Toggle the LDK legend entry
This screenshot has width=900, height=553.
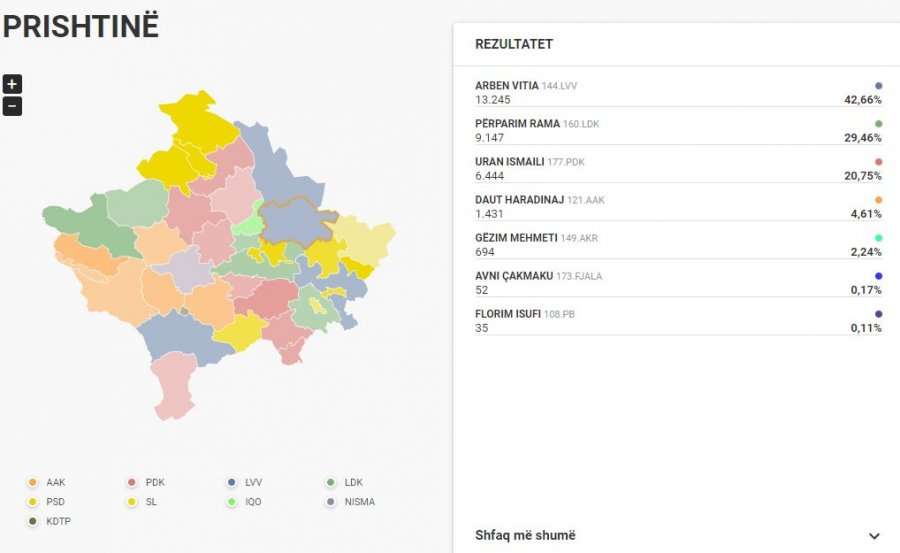point(345,483)
